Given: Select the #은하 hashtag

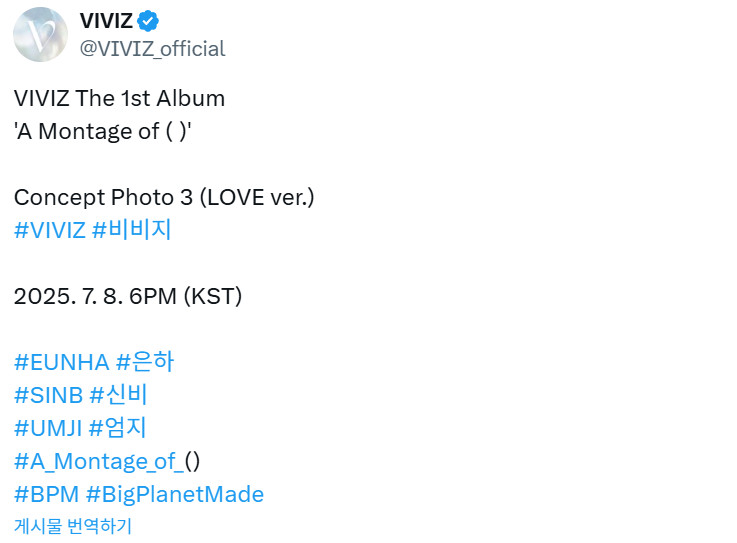Looking at the screenshot, I should (145, 362).
